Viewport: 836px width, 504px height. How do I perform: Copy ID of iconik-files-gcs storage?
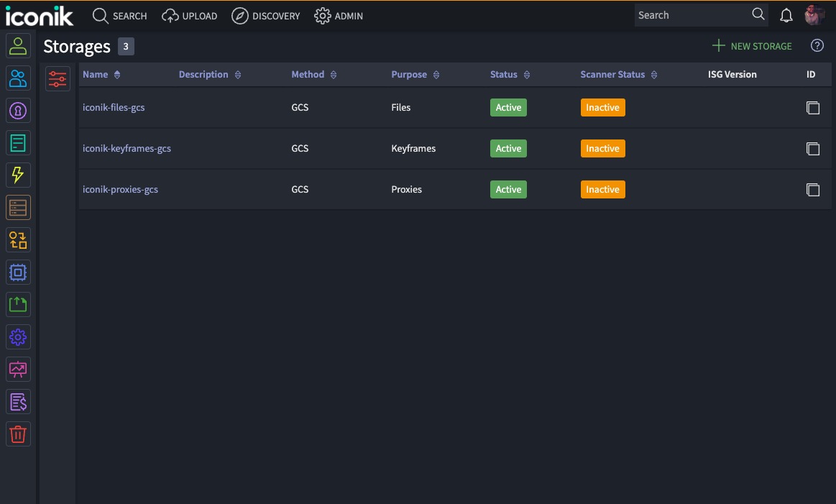click(x=812, y=108)
